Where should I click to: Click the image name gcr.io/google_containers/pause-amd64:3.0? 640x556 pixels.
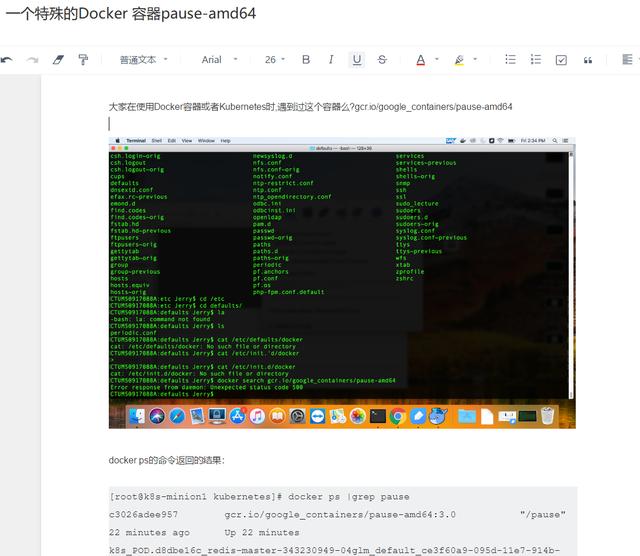pyautogui.click(x=340, y=515)
